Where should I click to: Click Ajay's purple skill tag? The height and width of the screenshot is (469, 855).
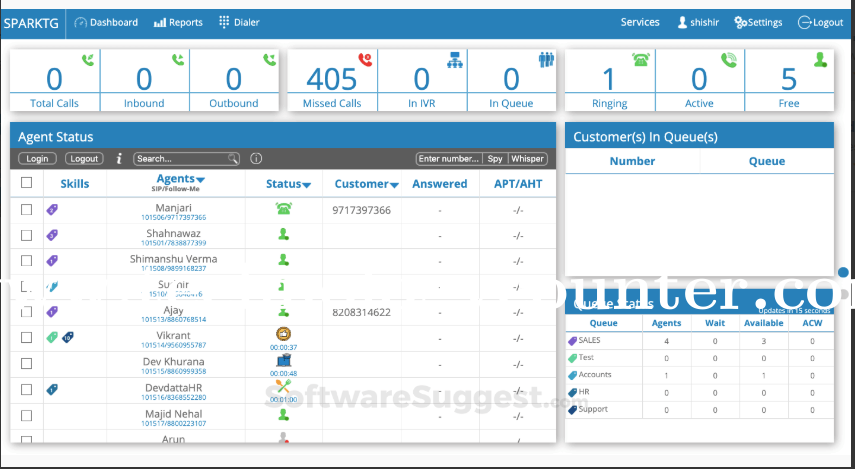tap(52, 312)
